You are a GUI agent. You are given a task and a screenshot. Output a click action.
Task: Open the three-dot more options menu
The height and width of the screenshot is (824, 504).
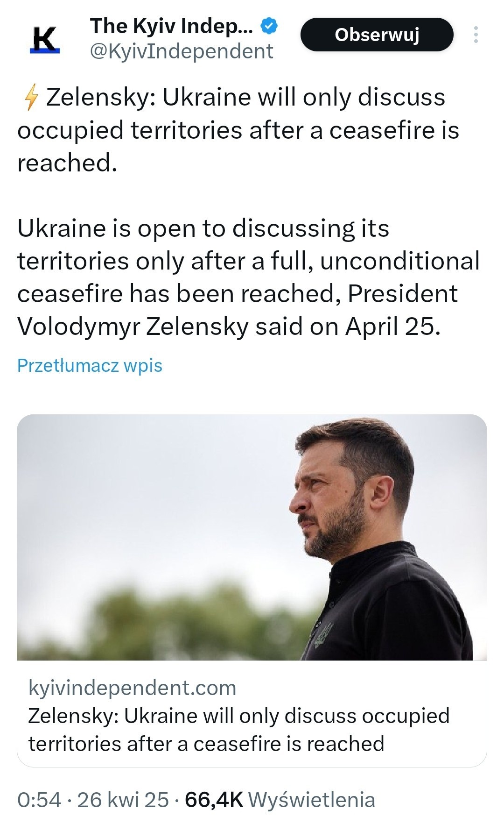[x=476, y=35]
